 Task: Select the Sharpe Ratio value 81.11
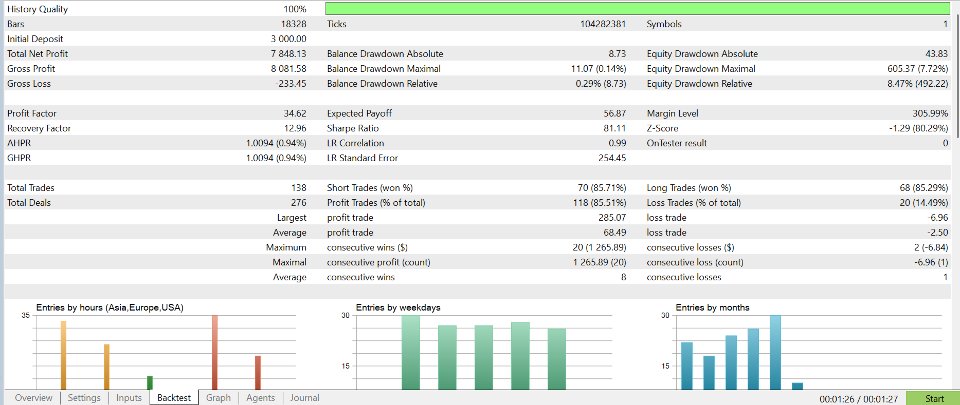[615, 128]
